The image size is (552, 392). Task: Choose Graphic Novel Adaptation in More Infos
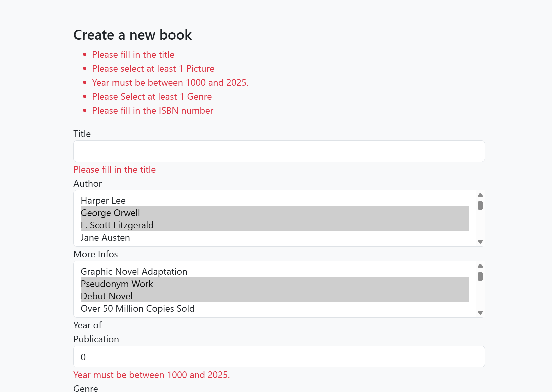tap(275, 271)
